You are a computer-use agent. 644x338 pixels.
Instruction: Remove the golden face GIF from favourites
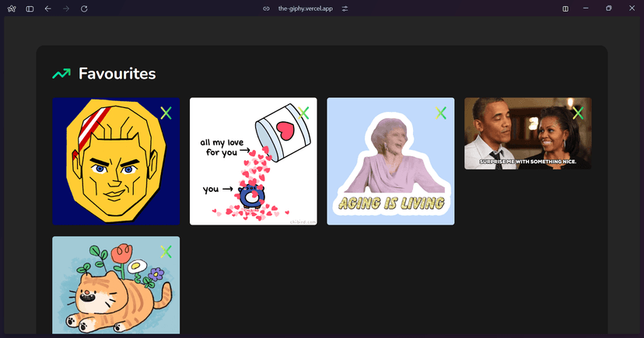(166, 113)
